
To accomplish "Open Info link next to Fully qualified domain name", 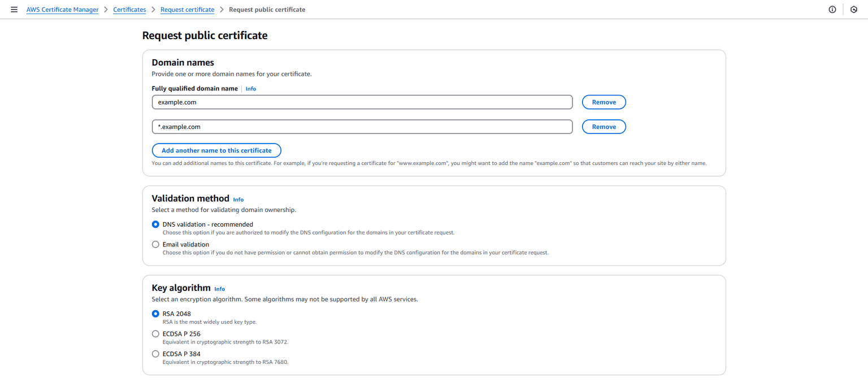I will (x=250, y=89).
